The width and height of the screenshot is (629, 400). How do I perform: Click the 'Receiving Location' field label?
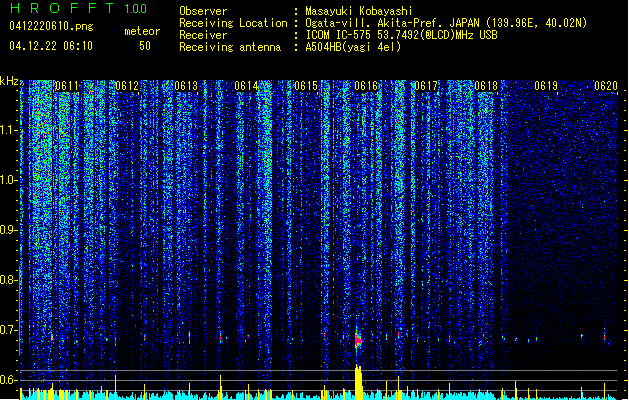pyautogui.click(x=233, y=23)
